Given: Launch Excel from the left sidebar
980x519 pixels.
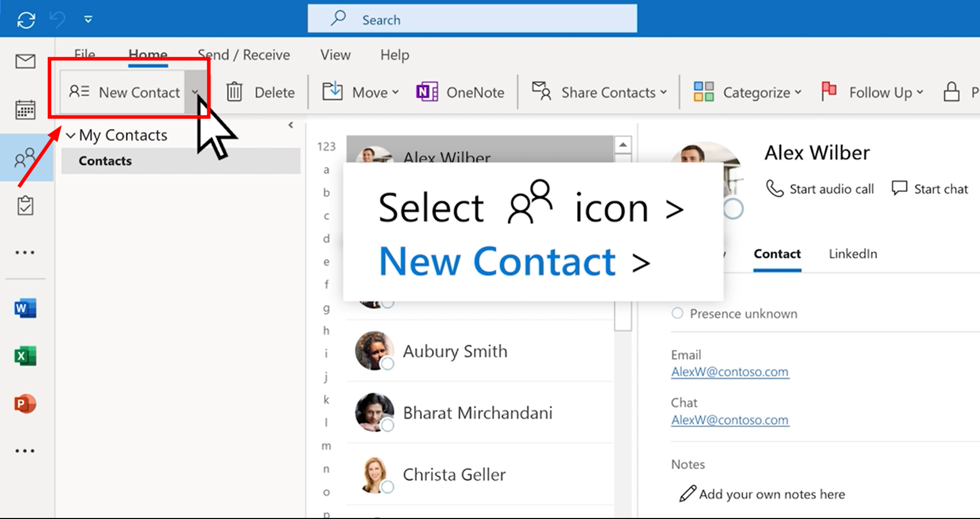Looking at the screenshot, I should pyautogui.click(x=25, y=356).
